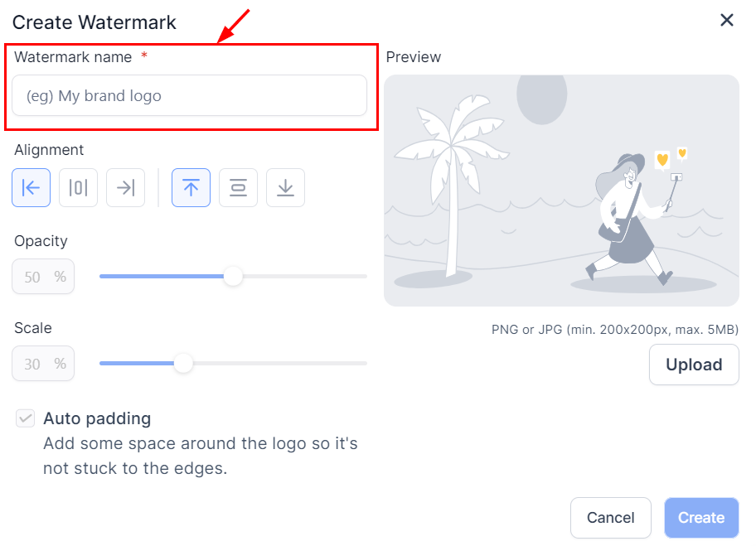Align watermark to the top
This screenshot has width=756, height=546.
pos(191,188)
